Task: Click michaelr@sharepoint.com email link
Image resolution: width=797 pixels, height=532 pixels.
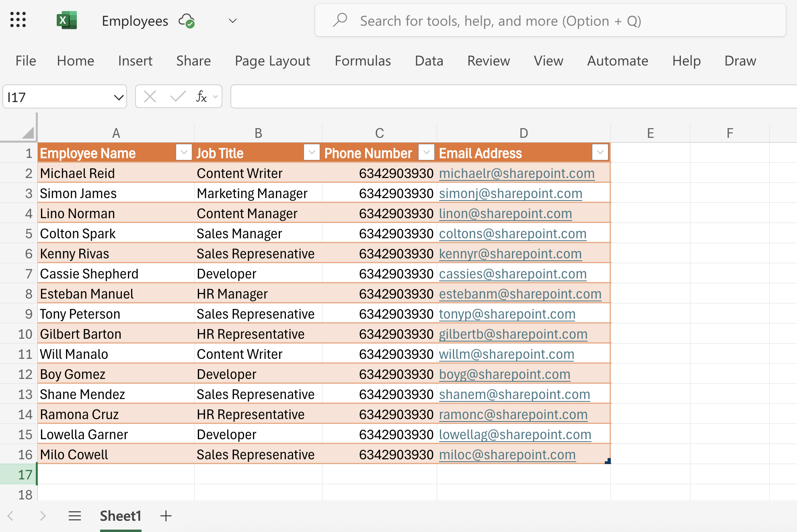Action: coord(516,173)
